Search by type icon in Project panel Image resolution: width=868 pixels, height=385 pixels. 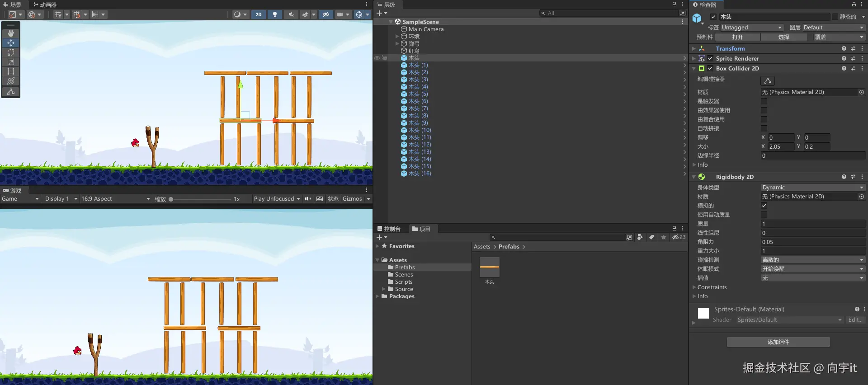[x=640, y=237]
